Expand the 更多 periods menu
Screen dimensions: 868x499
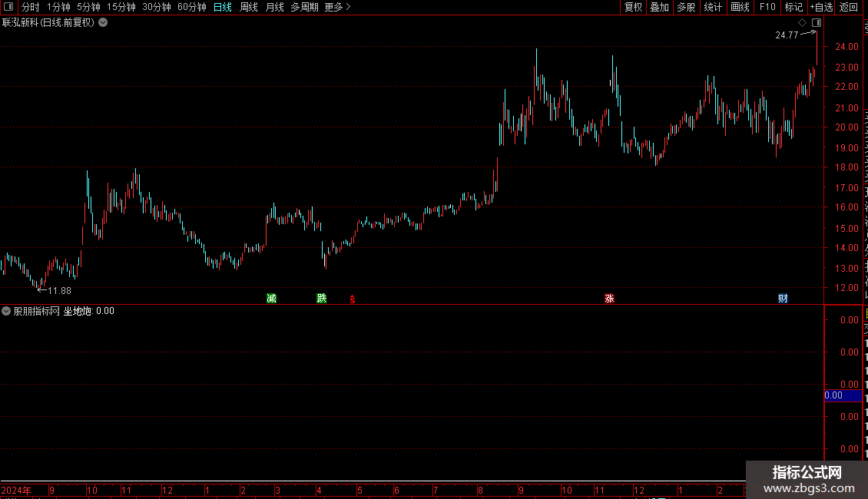point(338,7)
